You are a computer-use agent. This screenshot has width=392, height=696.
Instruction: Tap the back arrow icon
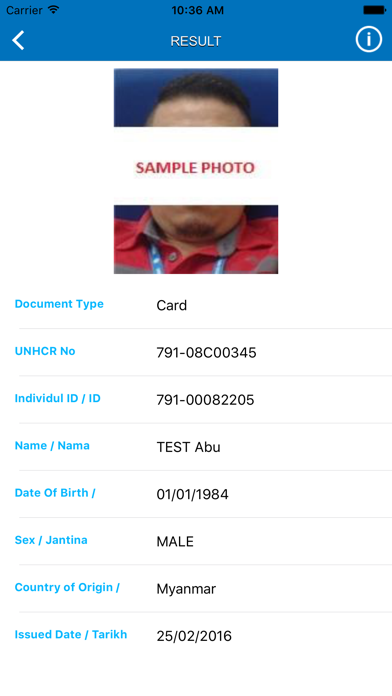click(18, 40)
